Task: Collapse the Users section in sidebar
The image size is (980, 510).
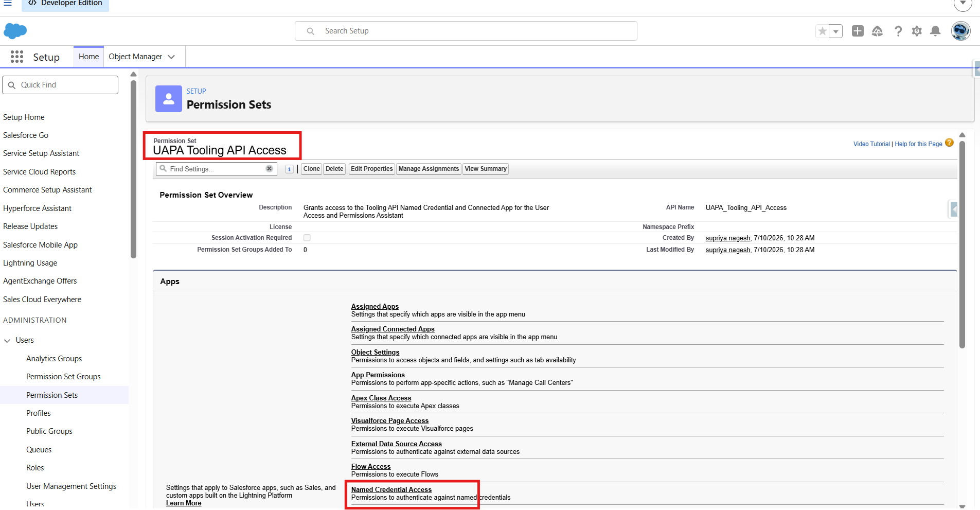Action: pos(7,341)
